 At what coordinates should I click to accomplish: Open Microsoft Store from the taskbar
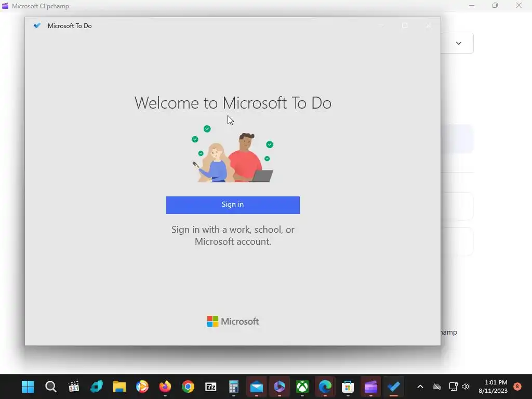point(348,387)
